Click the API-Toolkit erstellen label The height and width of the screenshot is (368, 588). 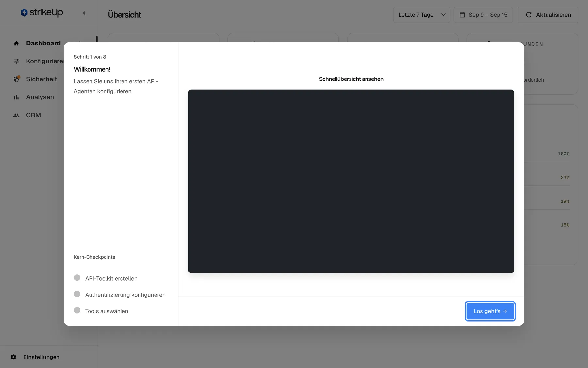[111, 278]
